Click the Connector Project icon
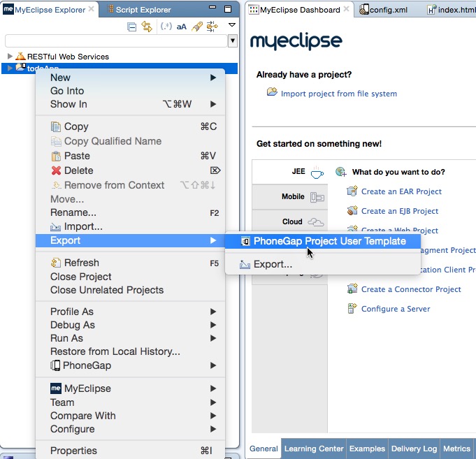 coord(352,289)
